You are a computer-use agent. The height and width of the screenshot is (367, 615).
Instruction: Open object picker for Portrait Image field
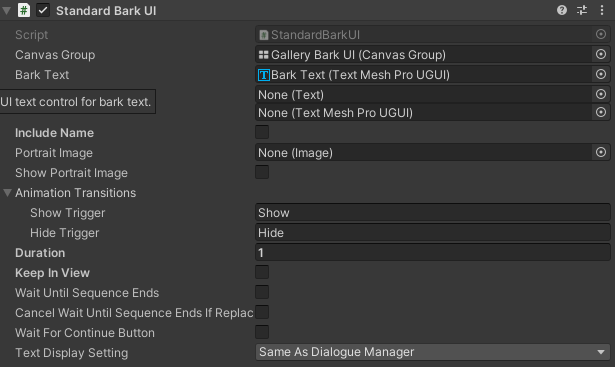pyautogui.click(x=601, y=153)
